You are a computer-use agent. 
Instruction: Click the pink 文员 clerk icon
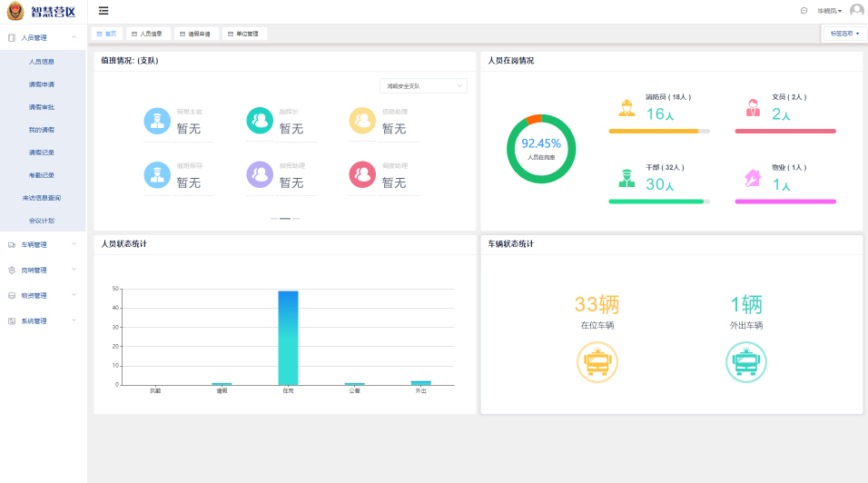tap(753, 108)
